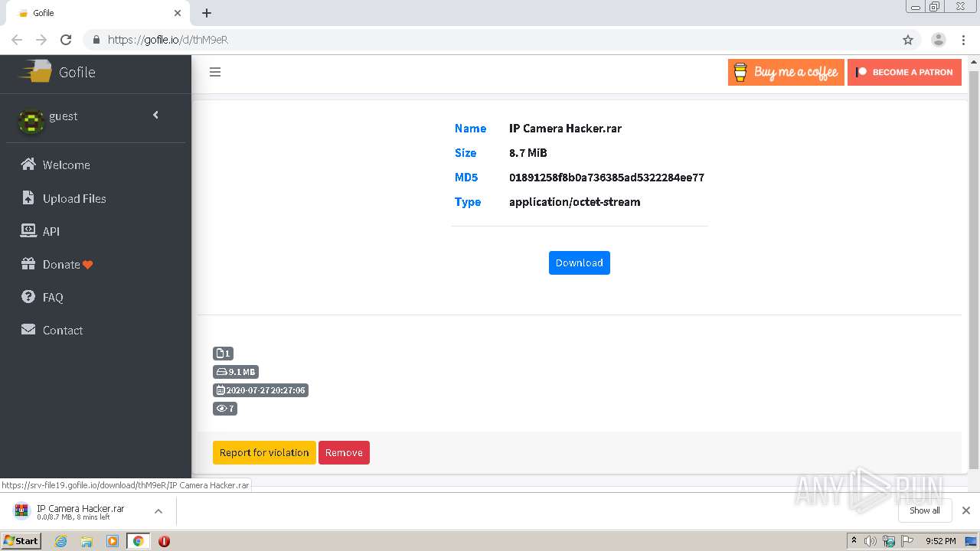Open the FAQ page

[53, 297]
